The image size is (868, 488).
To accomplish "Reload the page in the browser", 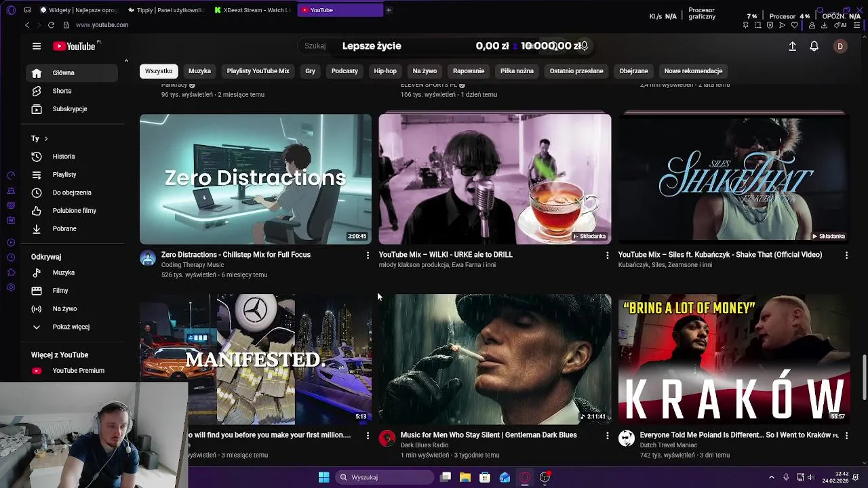I will (x=51, y=25).
